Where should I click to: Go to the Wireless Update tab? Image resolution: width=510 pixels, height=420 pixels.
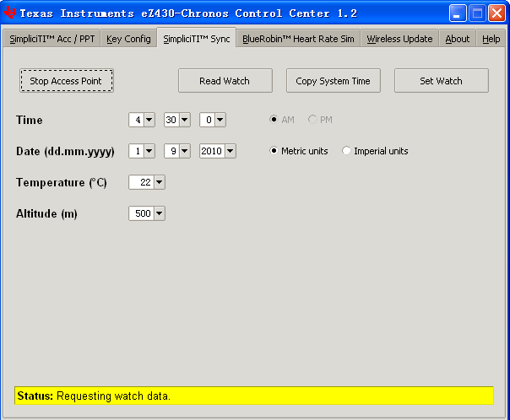pos(399,39)
